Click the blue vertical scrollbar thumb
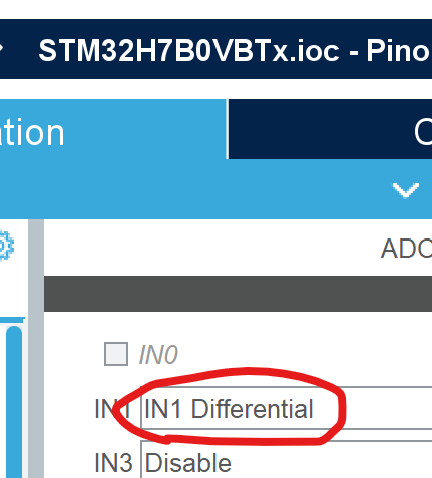432x478 pixels. pyautogui.click(x=14, y=402)
